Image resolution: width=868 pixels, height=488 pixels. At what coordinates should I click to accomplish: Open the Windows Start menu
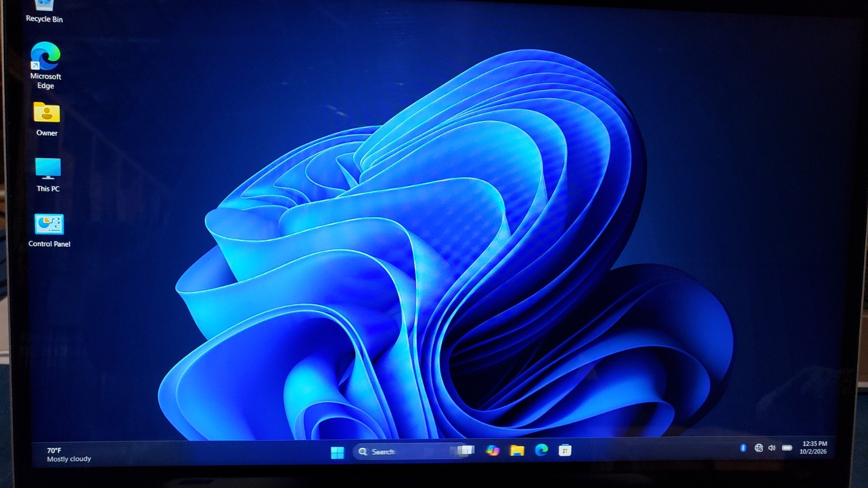click(x=337, y=452)
